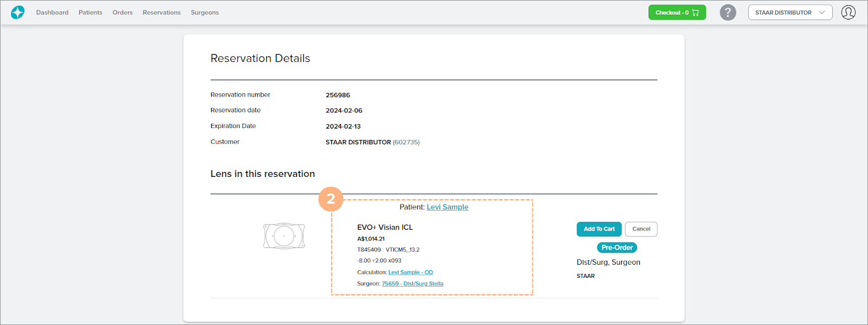Viewport: 868px width, 325px height.
Task: Open the Reservations menu item
Action: (x=161, y=12)
